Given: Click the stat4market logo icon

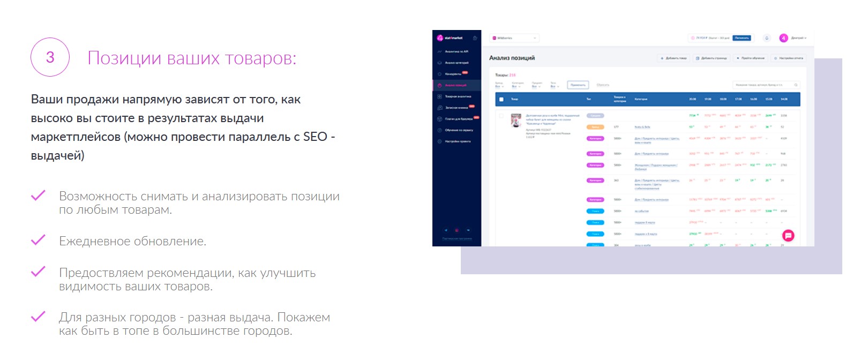Looking at the screenshot, I should 440,38.
